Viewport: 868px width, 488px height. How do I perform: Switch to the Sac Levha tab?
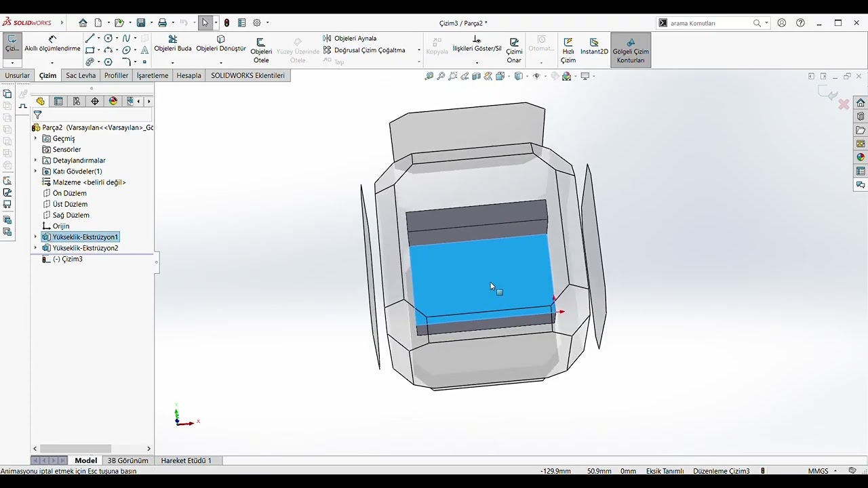(x=81, y=75)
